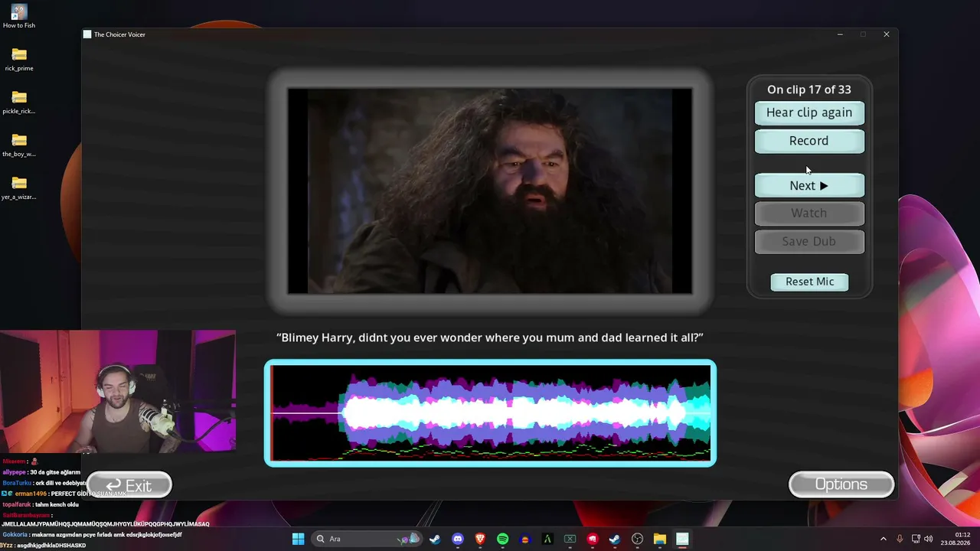Open the dark green X app on the taskbar
Screen dimensions: 980x551
pyautogui.click(x=570, y=539)
